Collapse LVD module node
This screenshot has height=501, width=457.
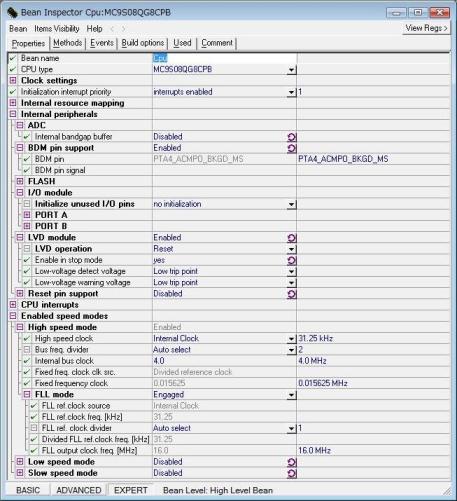click(x=20, y=237)
